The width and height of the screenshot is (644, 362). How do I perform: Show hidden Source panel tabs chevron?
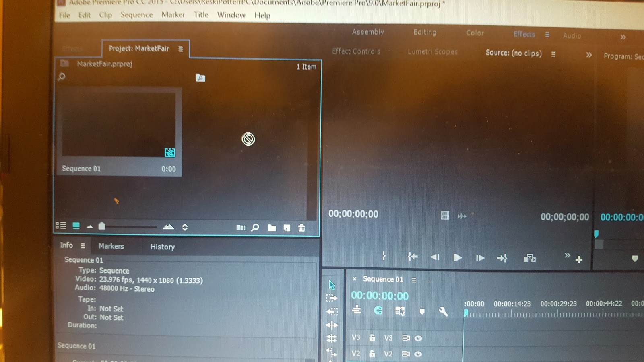tap(589, 55)
